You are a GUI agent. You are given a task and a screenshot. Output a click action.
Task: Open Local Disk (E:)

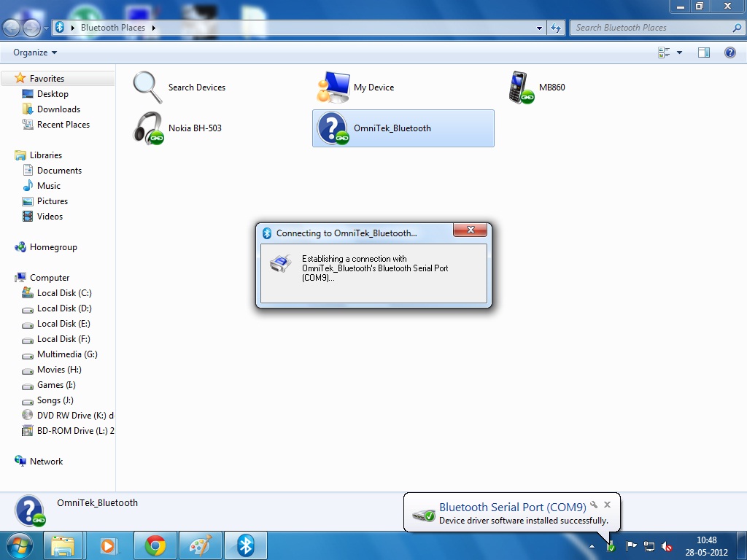tap(63, 323)
